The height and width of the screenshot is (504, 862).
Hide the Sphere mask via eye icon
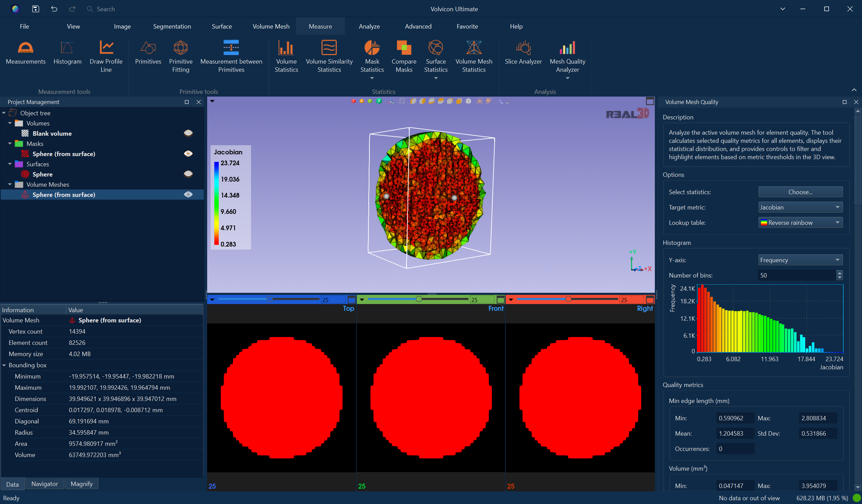pos(188,154)
